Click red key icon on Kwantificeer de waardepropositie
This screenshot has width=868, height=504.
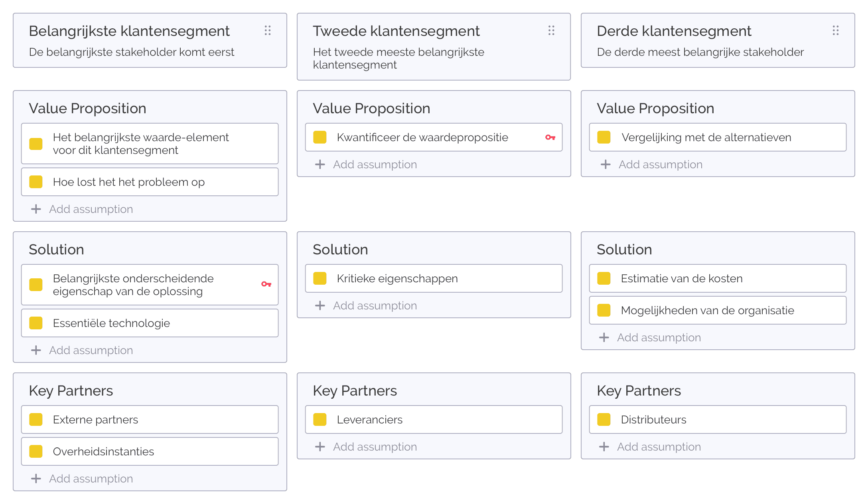(550, 138)
